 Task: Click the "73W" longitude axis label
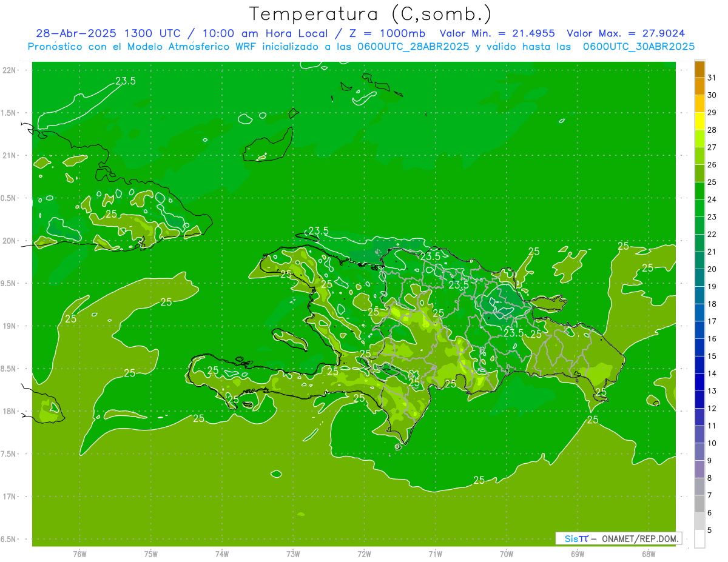click(293, 554)
